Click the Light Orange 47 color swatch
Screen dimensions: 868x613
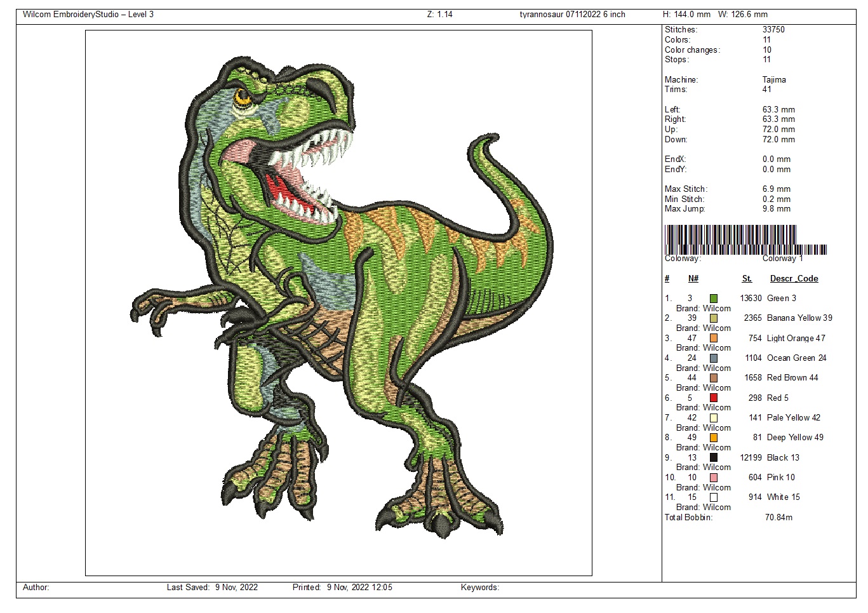714,339
